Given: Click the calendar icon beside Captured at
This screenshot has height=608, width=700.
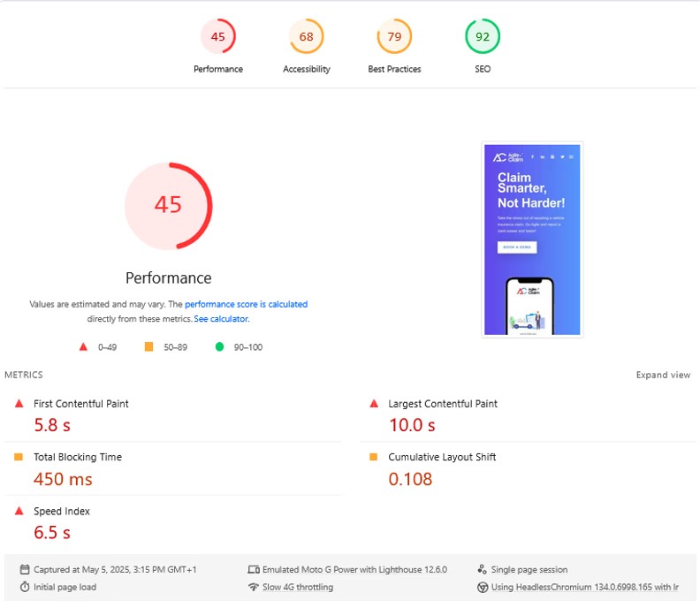Looking at the screenshot, I should pyautogui.click(x=25, y=569).
